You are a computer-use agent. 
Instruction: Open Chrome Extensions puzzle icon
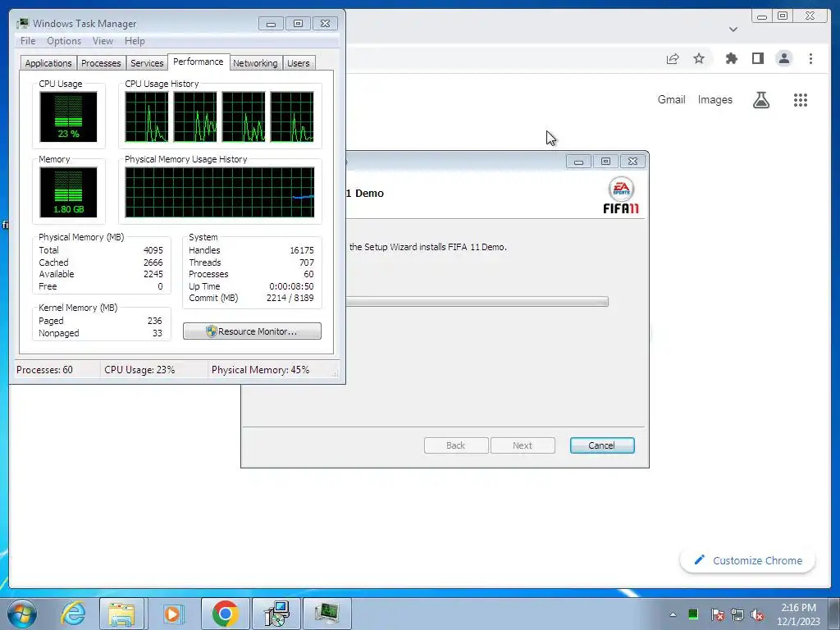coord(731,58)
